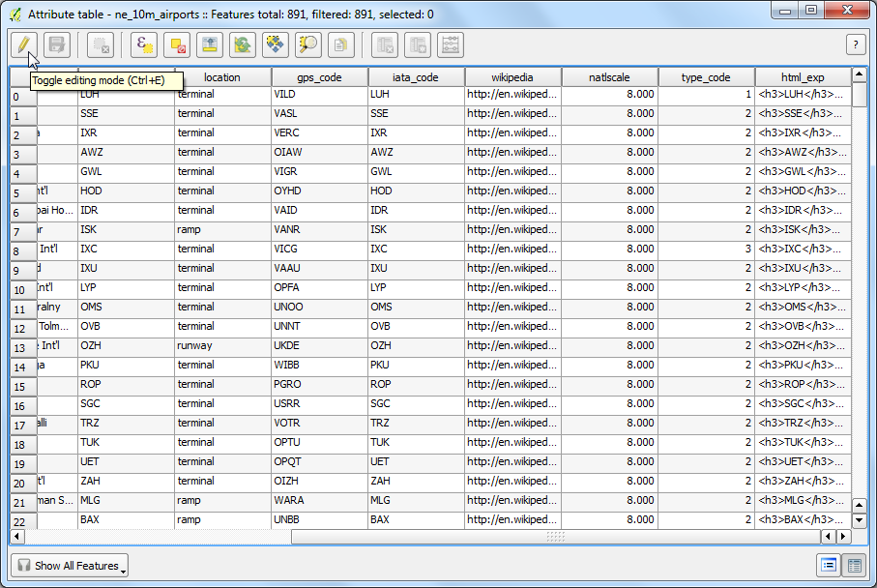The height and width of the screenshot is (588, 877).
Task: Click the Delete column icon
Action: pos(385,44)
